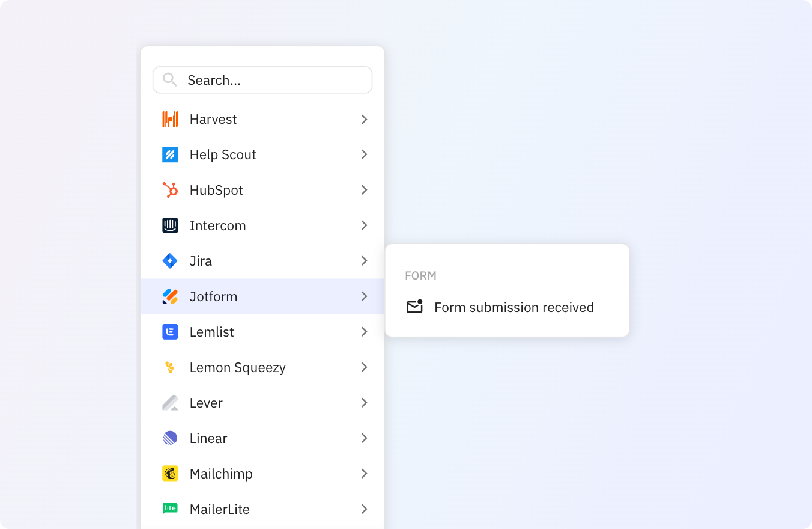Click the Mailchimp label text

(x=221, y=474)
